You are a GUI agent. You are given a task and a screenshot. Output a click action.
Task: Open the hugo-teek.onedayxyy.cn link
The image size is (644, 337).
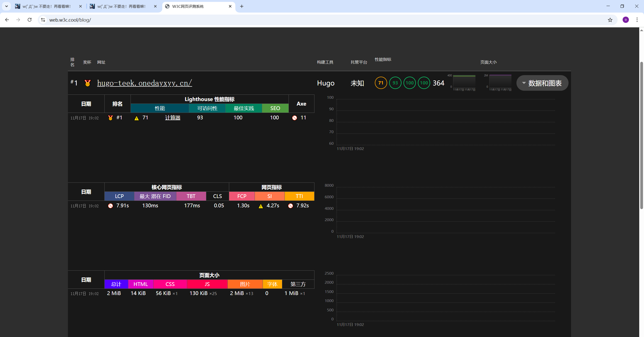(x=144, y=83)
